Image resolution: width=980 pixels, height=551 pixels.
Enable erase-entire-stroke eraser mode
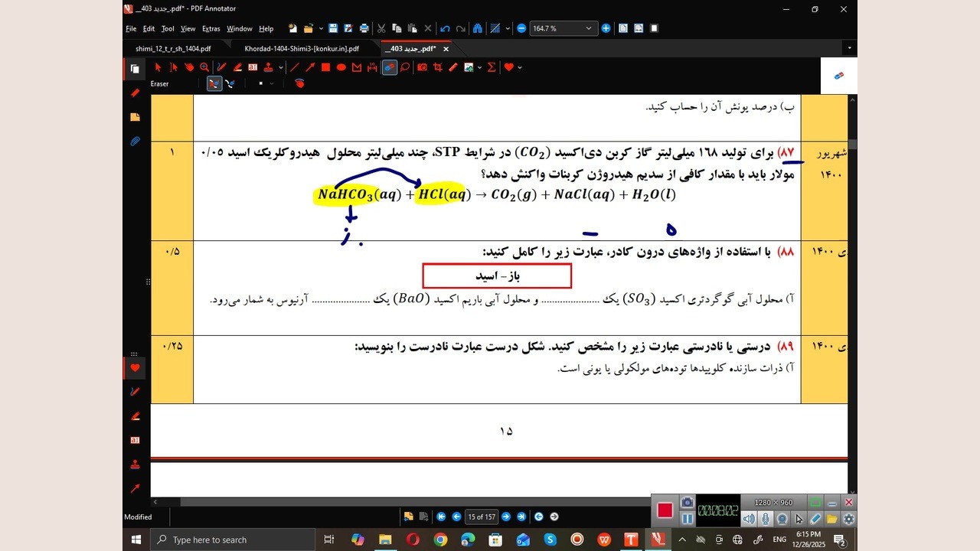(x=214, y=83)
